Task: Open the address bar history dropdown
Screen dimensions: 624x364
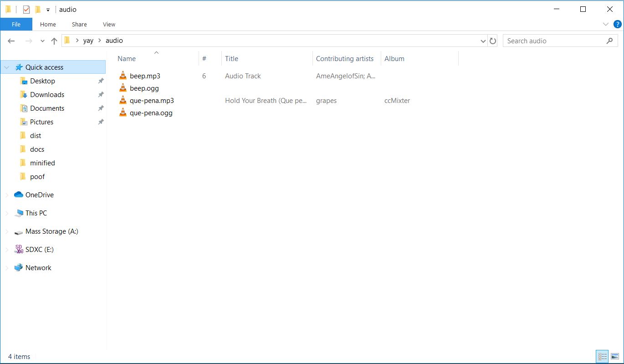Action: point(483,41)
